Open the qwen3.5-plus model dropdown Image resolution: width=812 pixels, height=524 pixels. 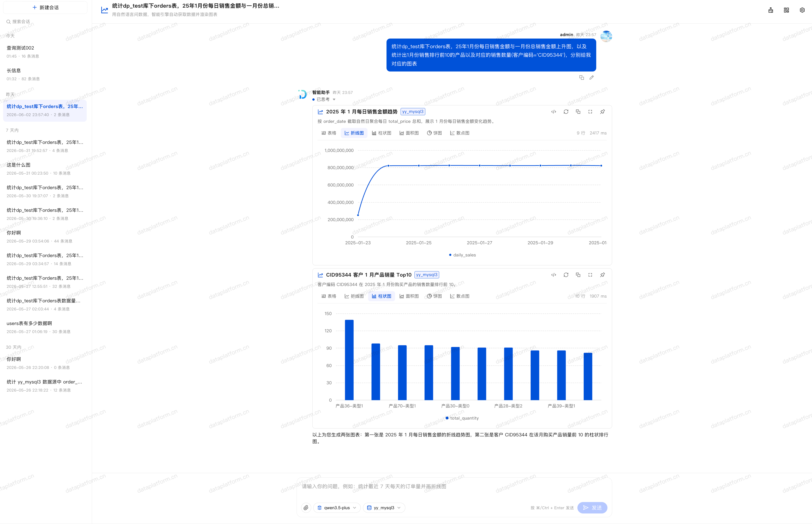pos(337,508)
